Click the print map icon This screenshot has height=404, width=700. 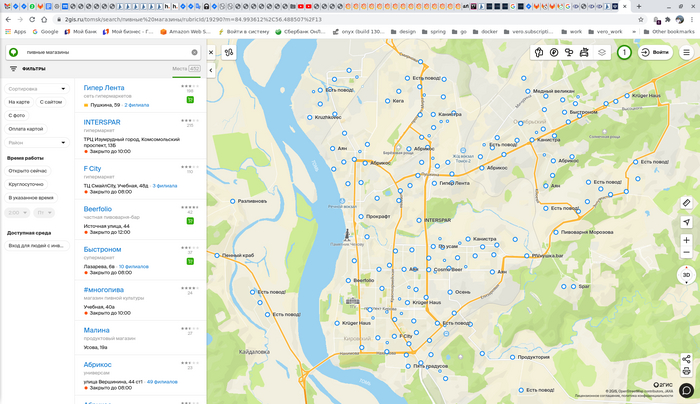pos(686,371)
